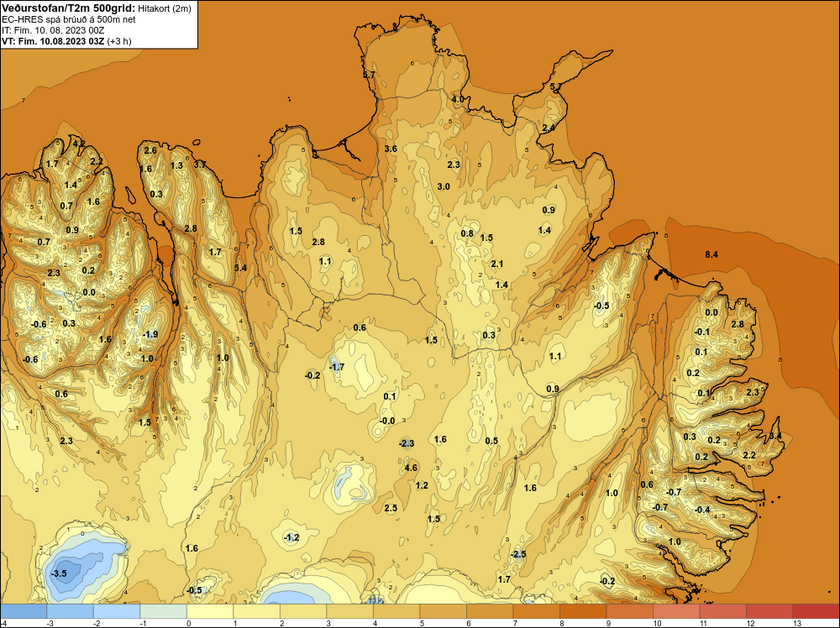Click the 'EC-HRES spá brúuð á 500m net' line
Screen dimensions: 840x628
click(x=69, y=19)
